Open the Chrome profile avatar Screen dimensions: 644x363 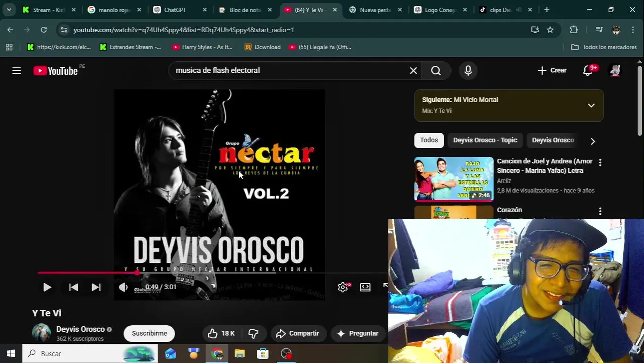click(616, 30)
